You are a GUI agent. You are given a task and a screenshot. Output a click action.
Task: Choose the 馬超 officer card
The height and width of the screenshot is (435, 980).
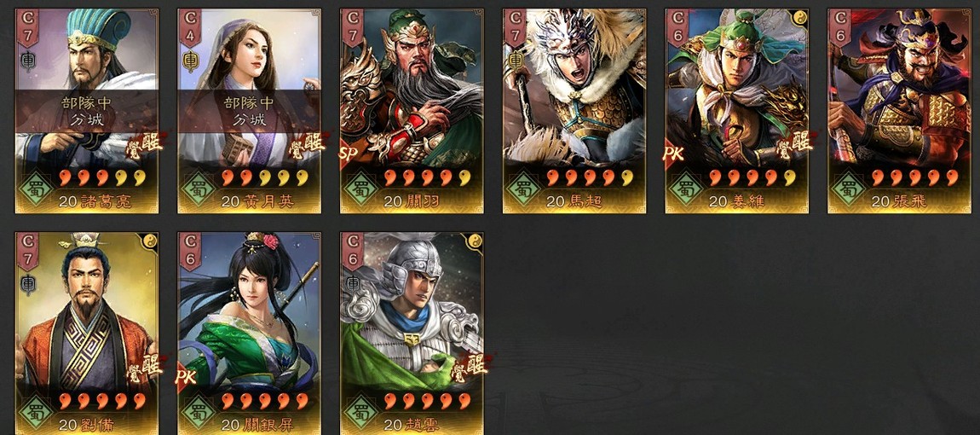574,111
